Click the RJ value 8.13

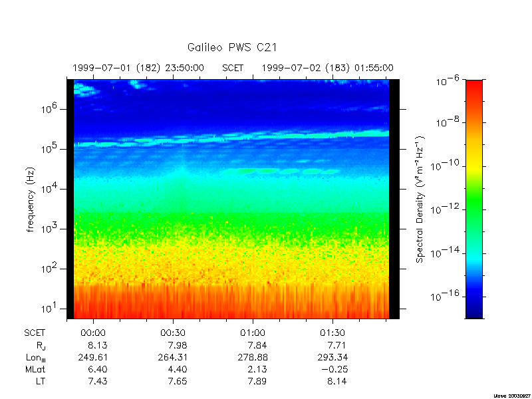tap(98, 345)
